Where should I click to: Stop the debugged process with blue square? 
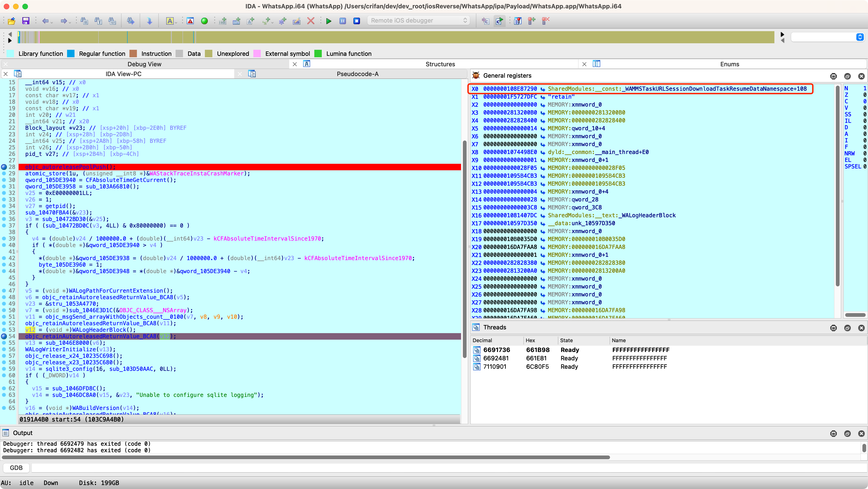pos(356,21)
